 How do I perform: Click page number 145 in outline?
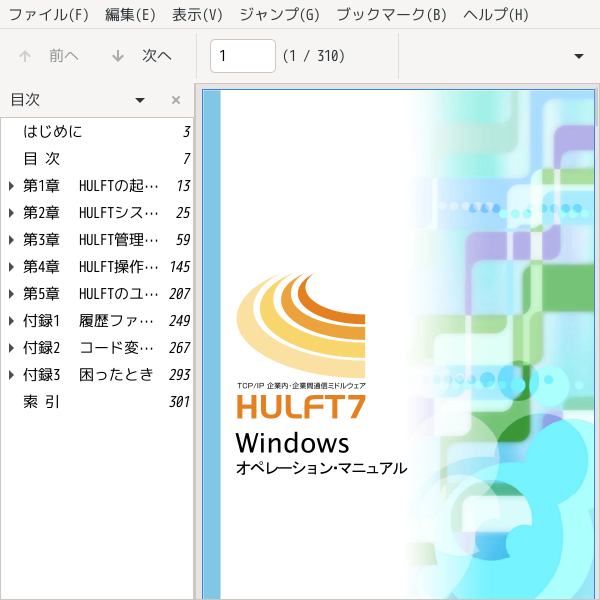point(179,267)
